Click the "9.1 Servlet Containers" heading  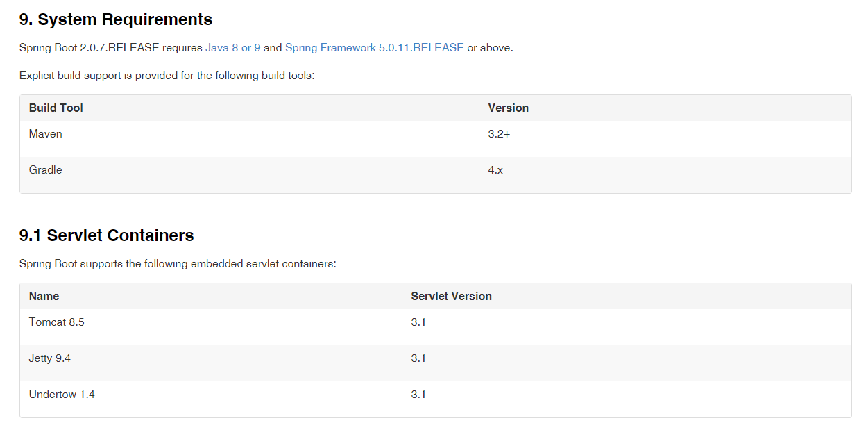pyautogui.click(x=107, y=235)
